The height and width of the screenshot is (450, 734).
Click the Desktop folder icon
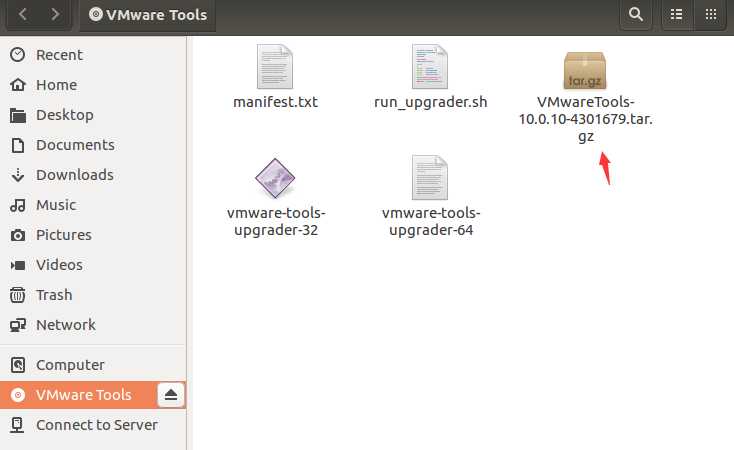pos(18,115)
